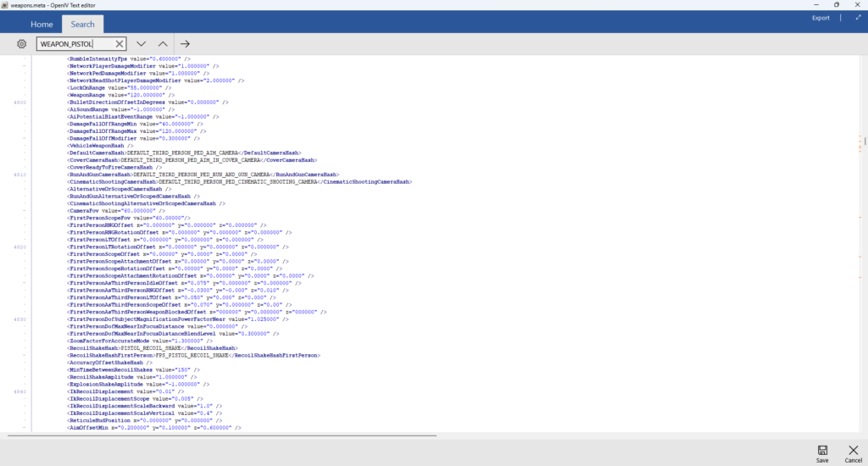Save the weapons.meta file
Image resolution: width=868 pixels, height=466 pixels.
coord(822,453)
